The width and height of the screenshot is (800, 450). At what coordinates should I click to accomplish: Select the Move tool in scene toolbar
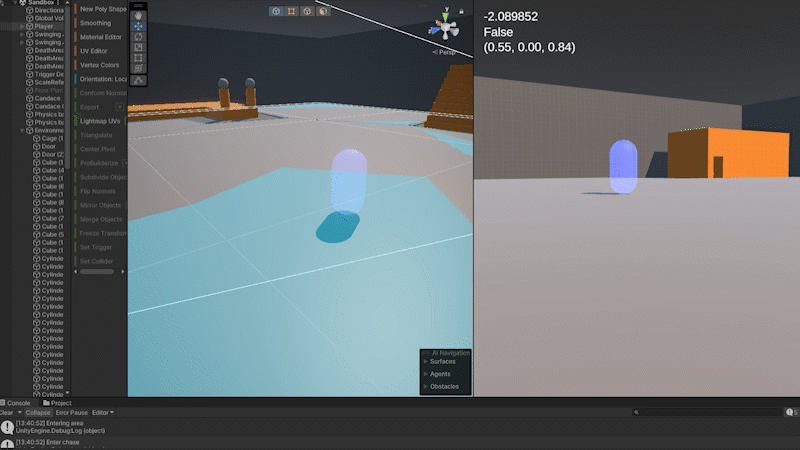[x=138, y=26]
